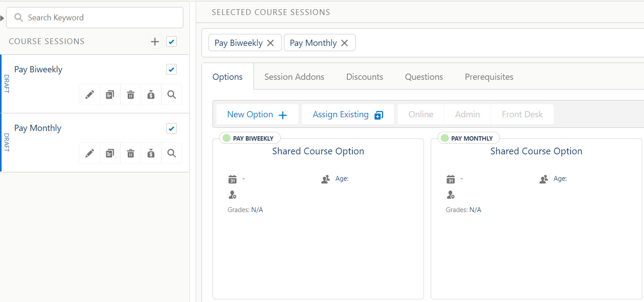Open the Prerequisites tab
Viewport: 644px width, 302px height.
click(x=489, y=76)
